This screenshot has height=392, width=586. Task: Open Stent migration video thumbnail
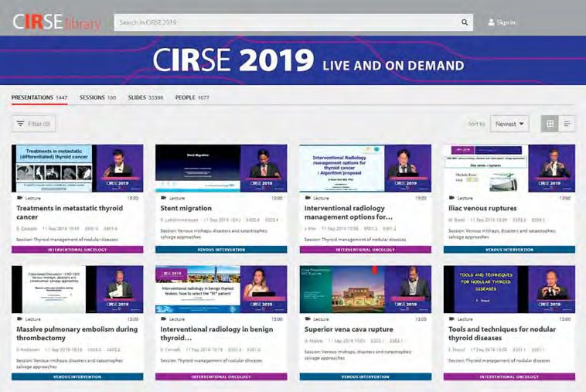pyautogui.click(x=221, y=168)
